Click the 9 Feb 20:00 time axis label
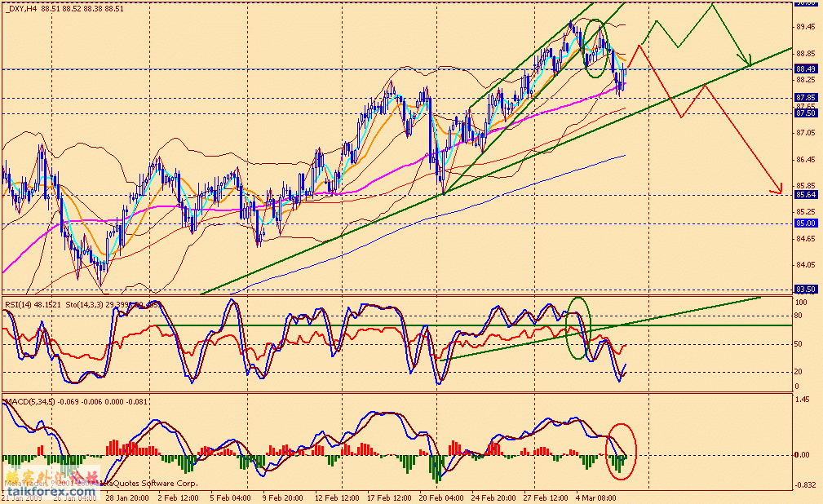The image size is (823, 504). point(282,497)
